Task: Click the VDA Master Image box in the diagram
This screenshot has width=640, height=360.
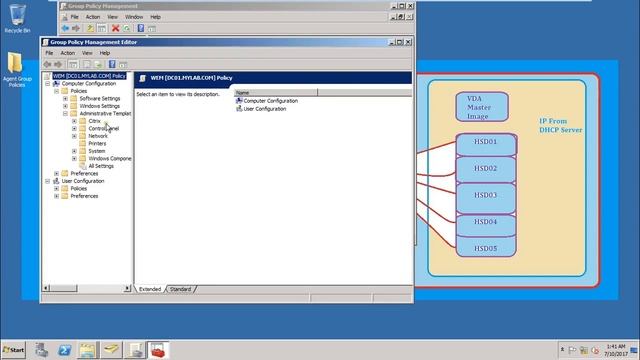Action: [482, 107]
